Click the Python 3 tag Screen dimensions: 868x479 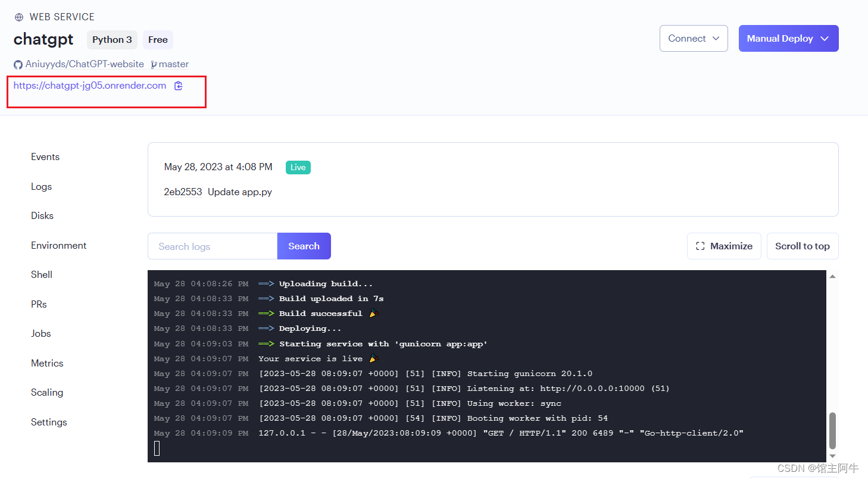tap(112, 40)
